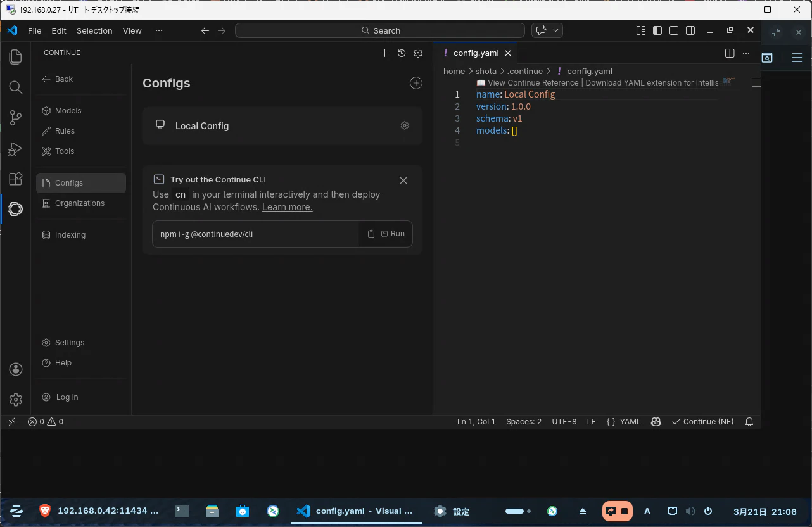The height and width of the screenshot is (527, 812).
Task: Navigate forward with the arrow button
Action: pos(222,30)
